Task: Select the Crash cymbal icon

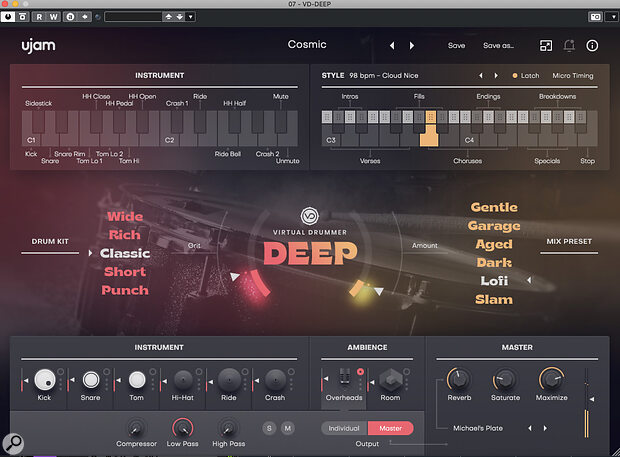Action: (x=275, y=380)
